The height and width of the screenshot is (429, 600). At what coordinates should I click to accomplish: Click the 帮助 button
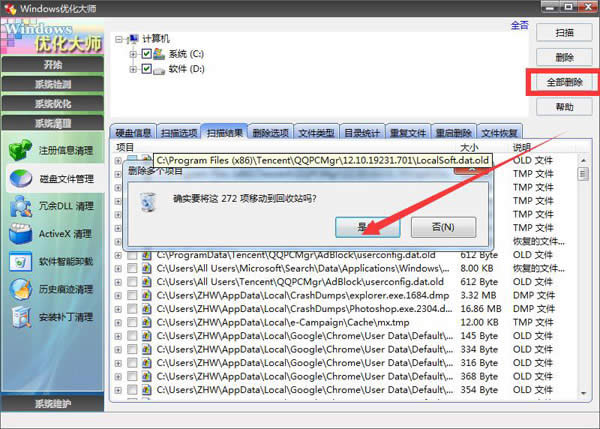[x=564, y=107]
